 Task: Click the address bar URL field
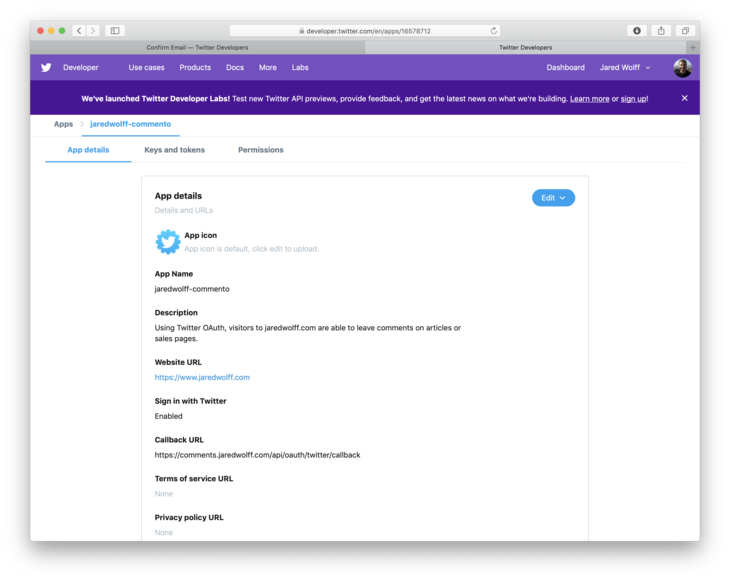(x=365, y=31)
